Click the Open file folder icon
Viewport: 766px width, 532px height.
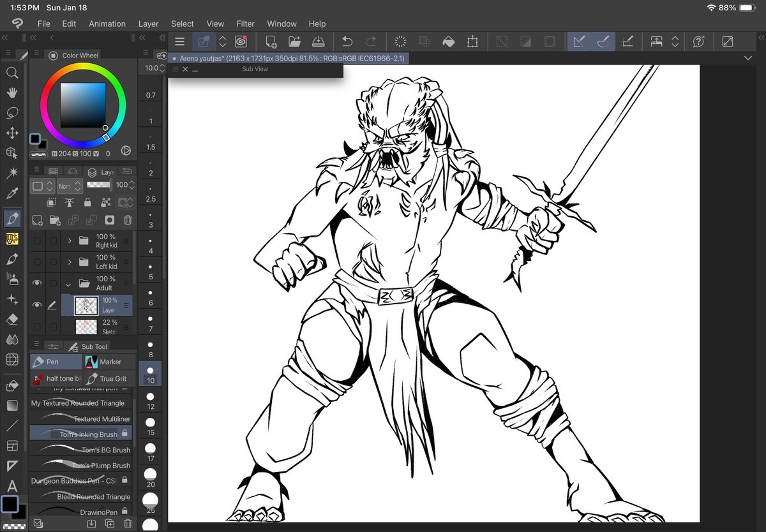coord(294,41)
